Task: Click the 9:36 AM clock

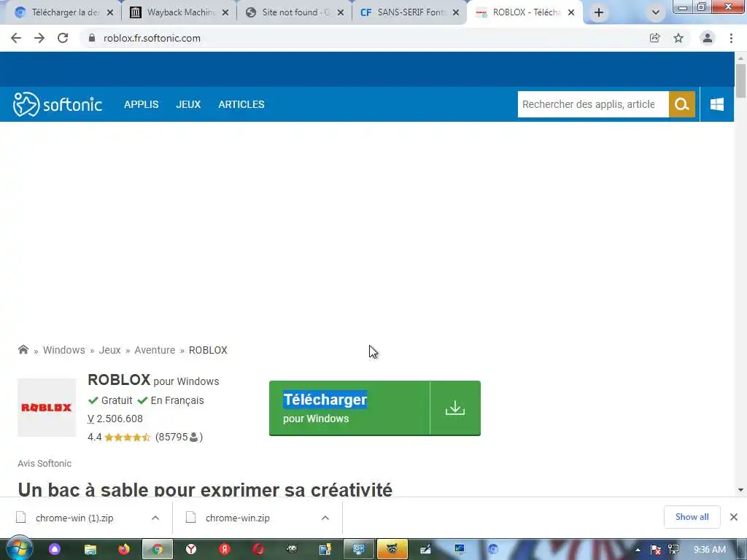Action: (710, 550)
